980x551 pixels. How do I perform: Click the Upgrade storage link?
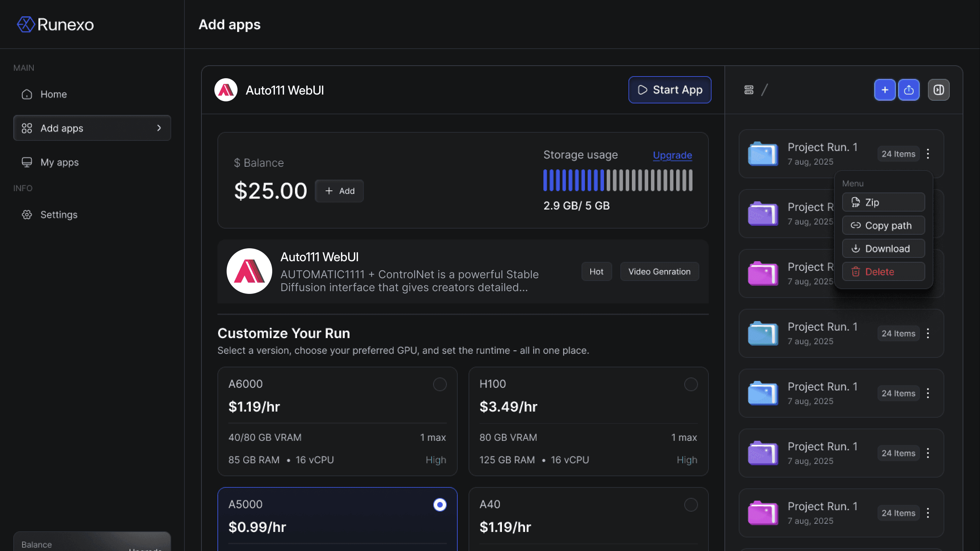coord(672,155)
